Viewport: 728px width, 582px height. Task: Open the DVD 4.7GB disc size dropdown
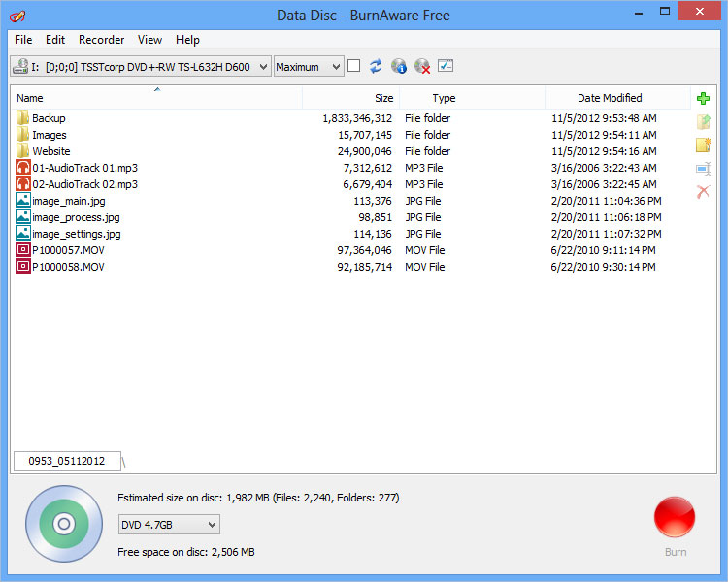click(x=169, y=525)
